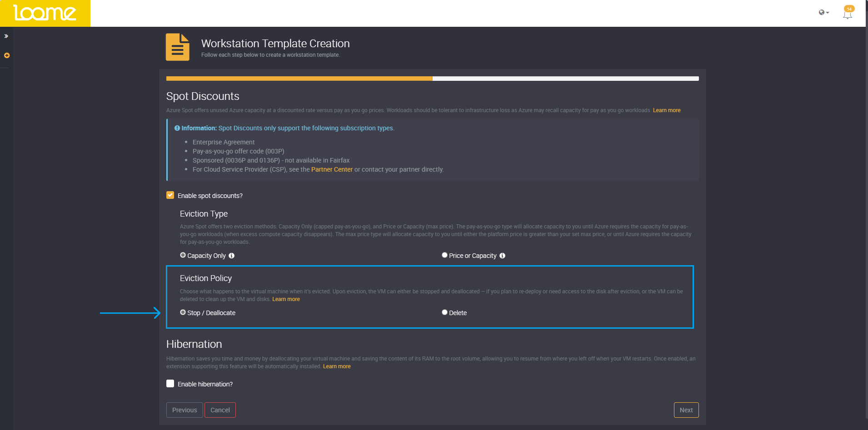Click the Enterprise Agreement list item
This screenshot has height=430, width=868.
click(224, 142)
